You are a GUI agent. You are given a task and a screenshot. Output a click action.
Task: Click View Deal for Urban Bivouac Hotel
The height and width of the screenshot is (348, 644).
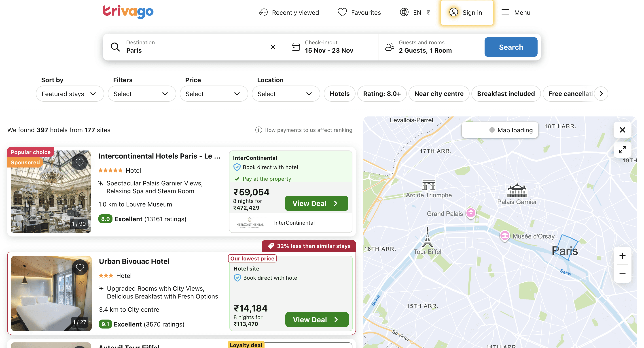click(x=316, y=320)
